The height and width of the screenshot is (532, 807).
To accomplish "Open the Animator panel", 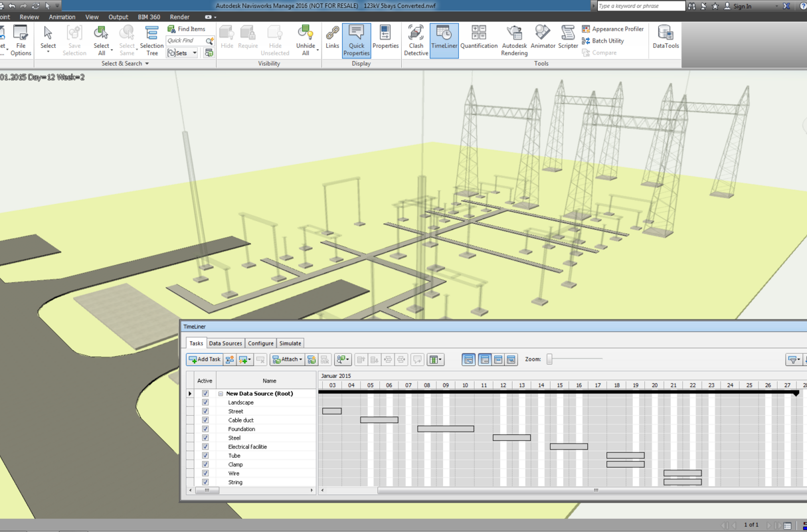I will 543,39.
